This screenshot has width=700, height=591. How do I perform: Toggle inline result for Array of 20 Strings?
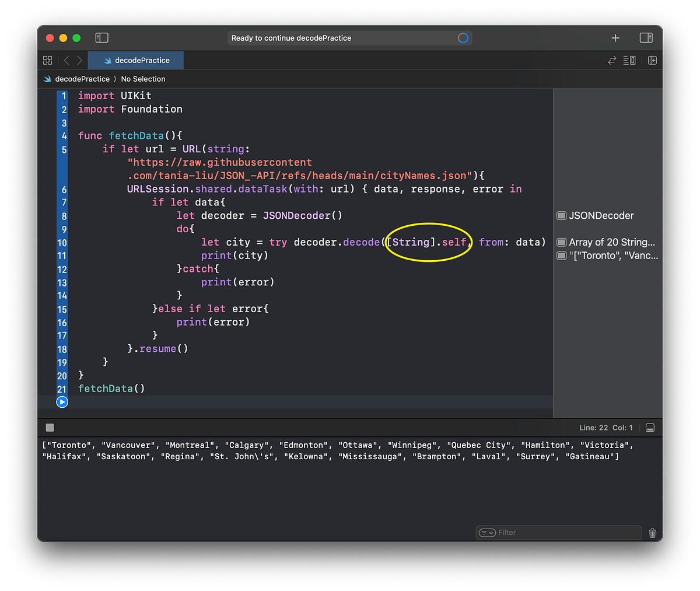tap(561, 242)
